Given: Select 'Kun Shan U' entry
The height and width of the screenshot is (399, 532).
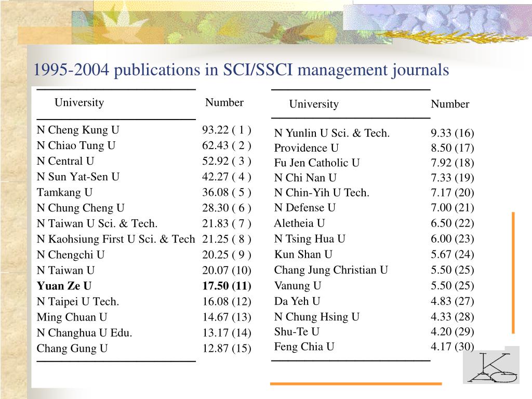Looking at the screenshot, I should coord(303,255).
